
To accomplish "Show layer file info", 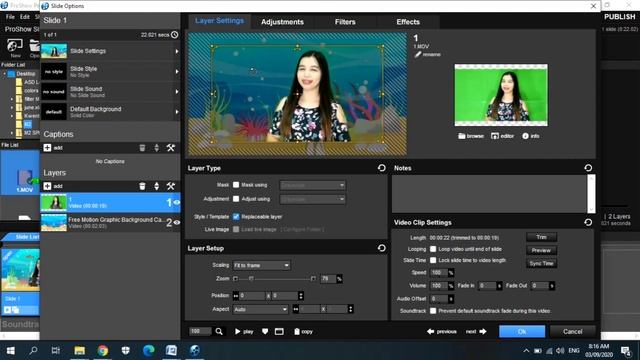I will point(531,136).
